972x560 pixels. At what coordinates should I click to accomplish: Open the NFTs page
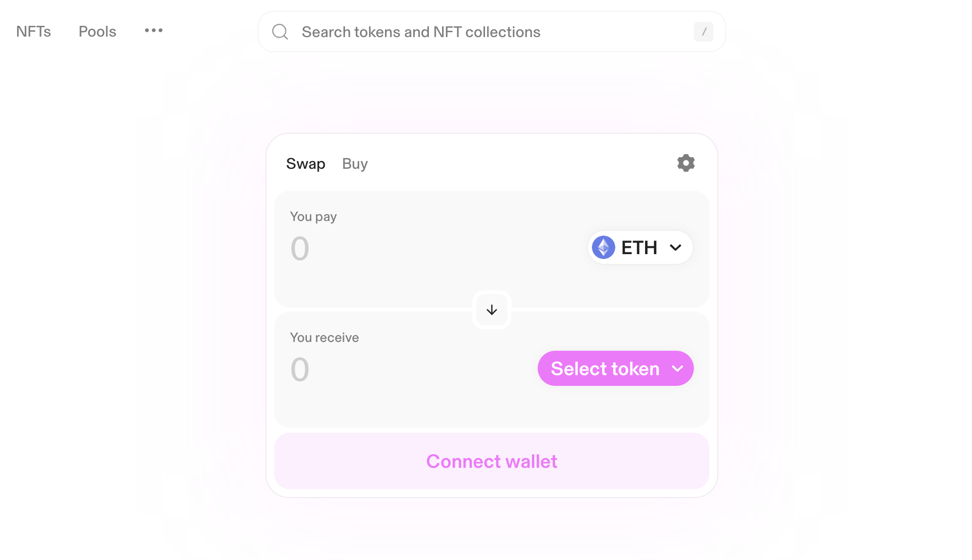[34, 31]
